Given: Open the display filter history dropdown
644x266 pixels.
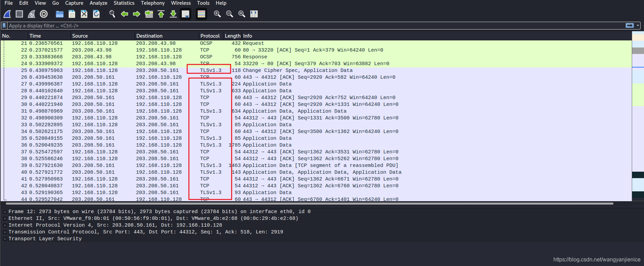Looking at the screenshot, I should (638, 25).
